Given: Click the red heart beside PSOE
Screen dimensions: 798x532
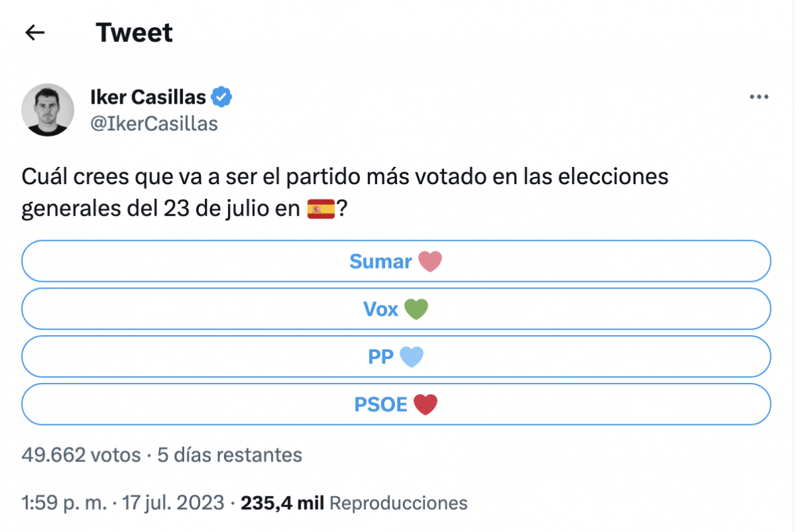Looking at the screenshot, I should [x=426, y=404].
